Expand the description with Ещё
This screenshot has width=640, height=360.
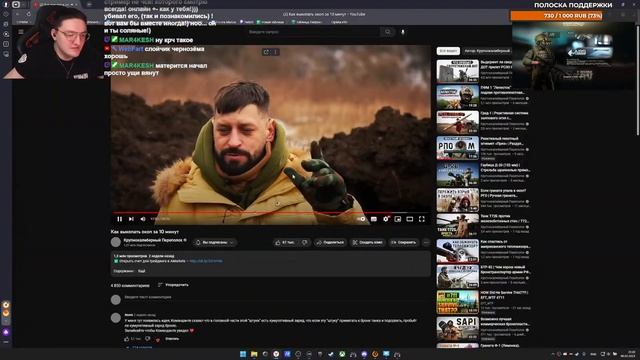[141, 271]
